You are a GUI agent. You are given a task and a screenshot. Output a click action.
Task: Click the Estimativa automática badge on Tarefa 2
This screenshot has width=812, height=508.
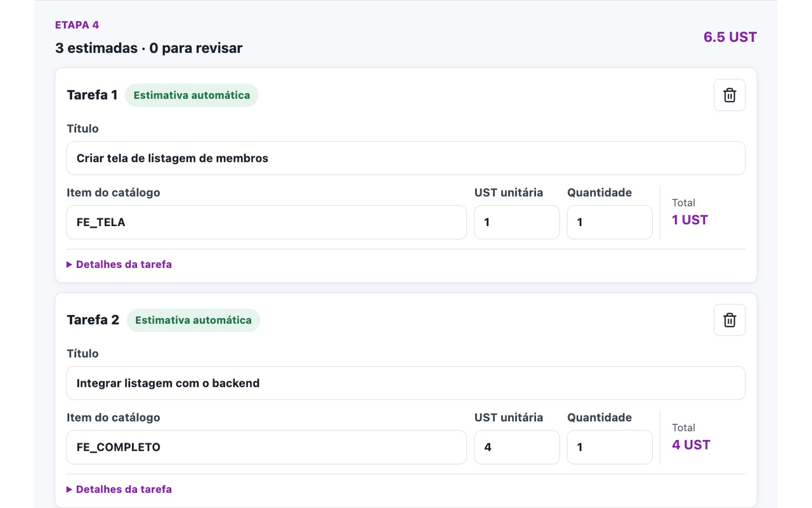click(193, 320)
